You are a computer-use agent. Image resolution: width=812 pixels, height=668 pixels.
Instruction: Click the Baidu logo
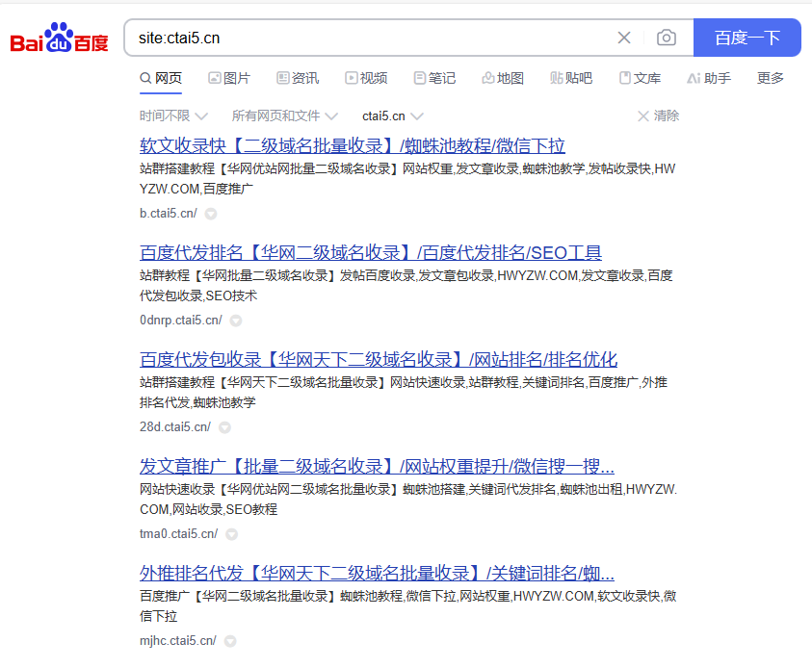pyautogui.click(x=59, y=38)
